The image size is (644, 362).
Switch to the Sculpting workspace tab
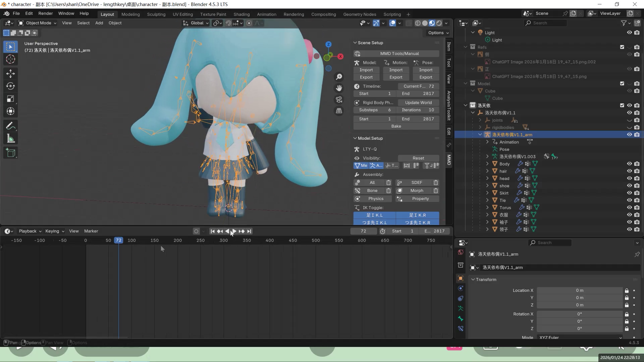pyautogui.click(x=156, y=14)
